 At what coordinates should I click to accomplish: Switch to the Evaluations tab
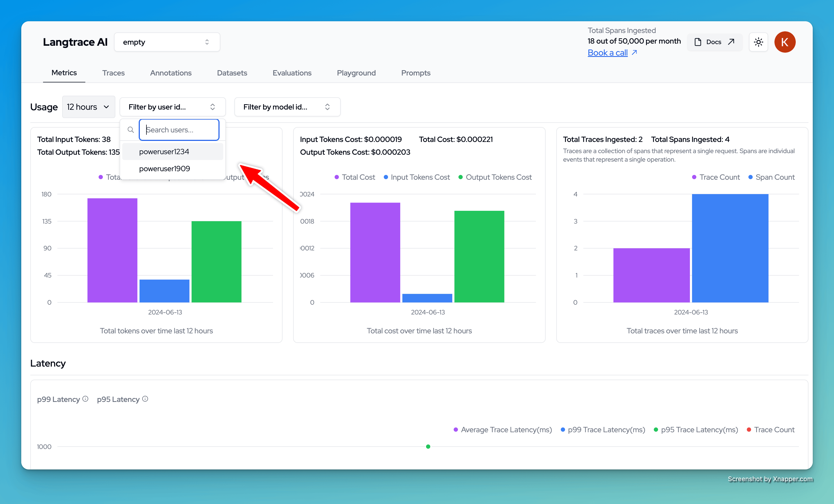pos(292,73)
